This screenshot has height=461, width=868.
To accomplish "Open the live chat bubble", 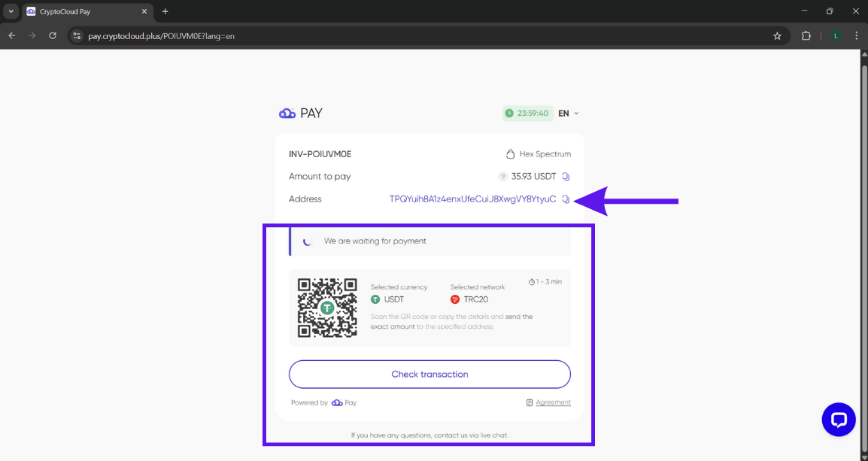I will (839, 420).
